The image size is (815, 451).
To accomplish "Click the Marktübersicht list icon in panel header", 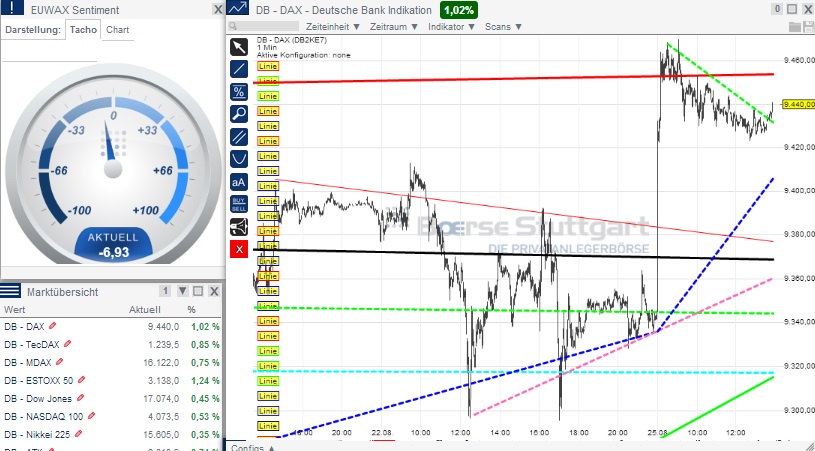I will [10, 291].
